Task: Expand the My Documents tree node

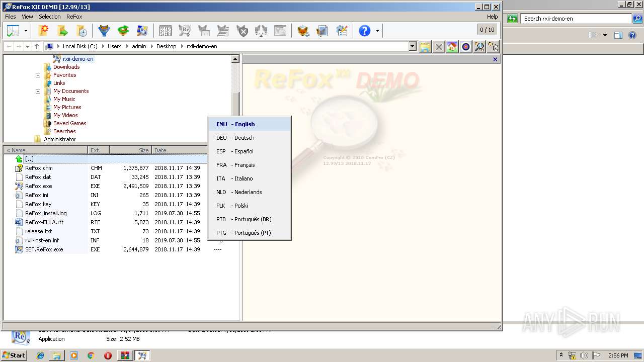Action: 38,91
